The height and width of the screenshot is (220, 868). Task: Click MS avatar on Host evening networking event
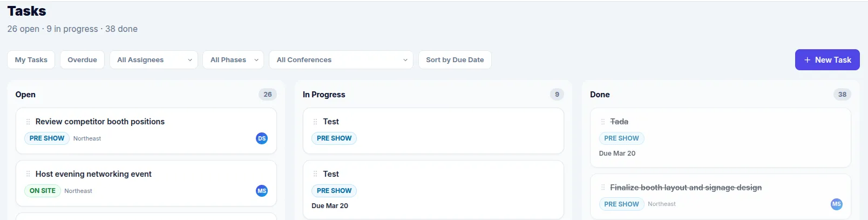pyautogui.click(x=262, y=191)
